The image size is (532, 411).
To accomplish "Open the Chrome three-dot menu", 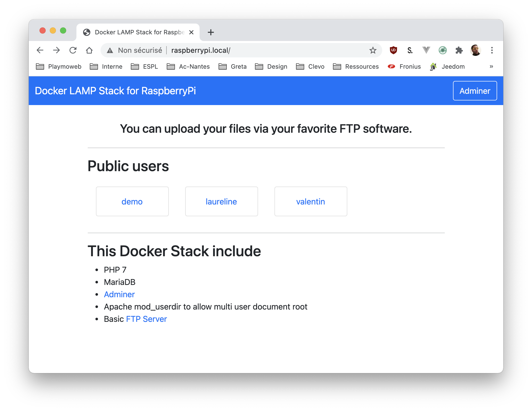I will (x=492, y=50).
